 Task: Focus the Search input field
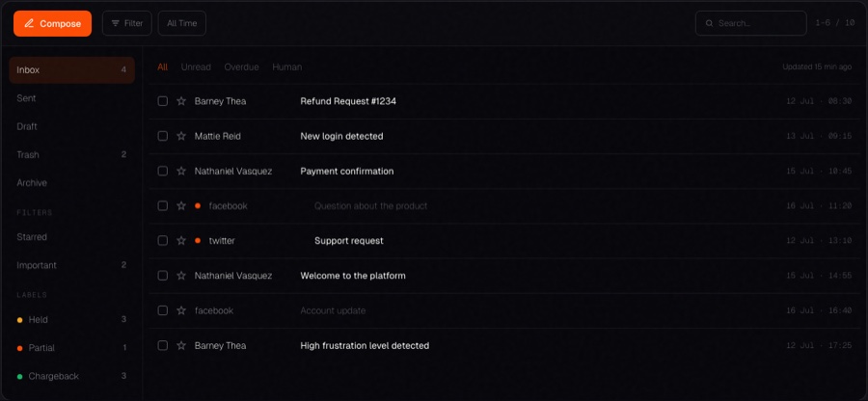click(x=750, y=23)
